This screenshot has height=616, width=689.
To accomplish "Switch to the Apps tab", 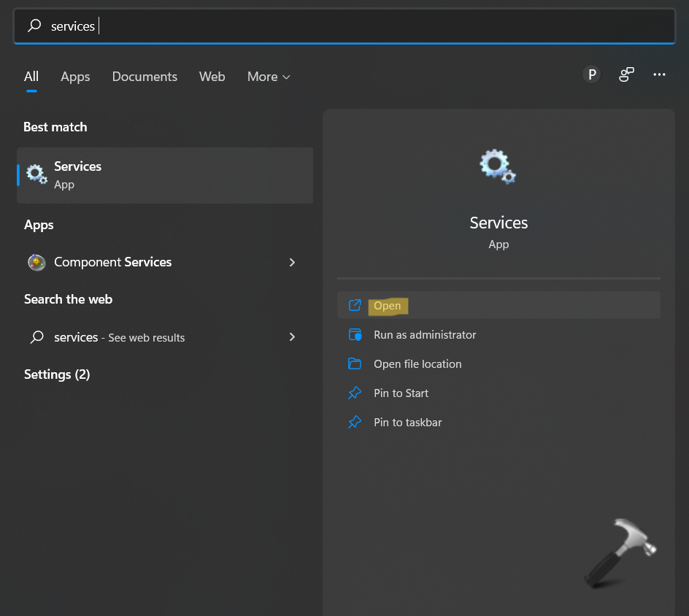I will (x=75, y=77).
